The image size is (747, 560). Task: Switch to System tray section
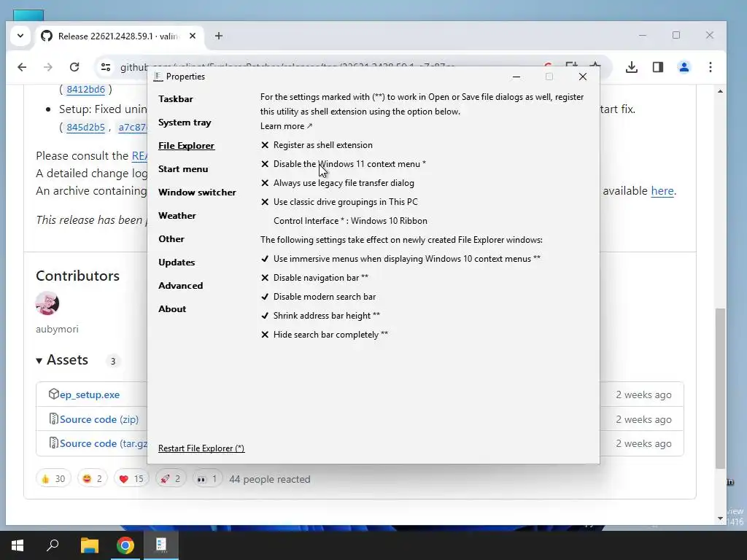185,122
